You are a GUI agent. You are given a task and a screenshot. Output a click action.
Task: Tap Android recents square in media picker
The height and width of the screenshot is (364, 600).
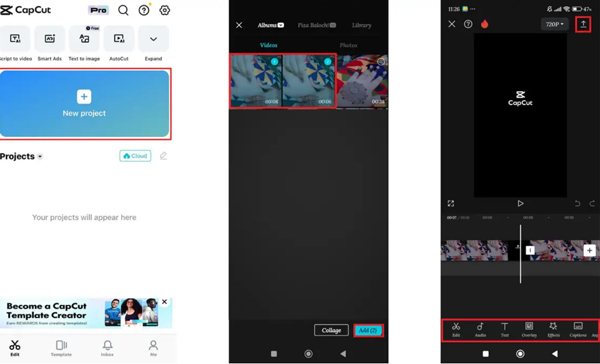274,354
